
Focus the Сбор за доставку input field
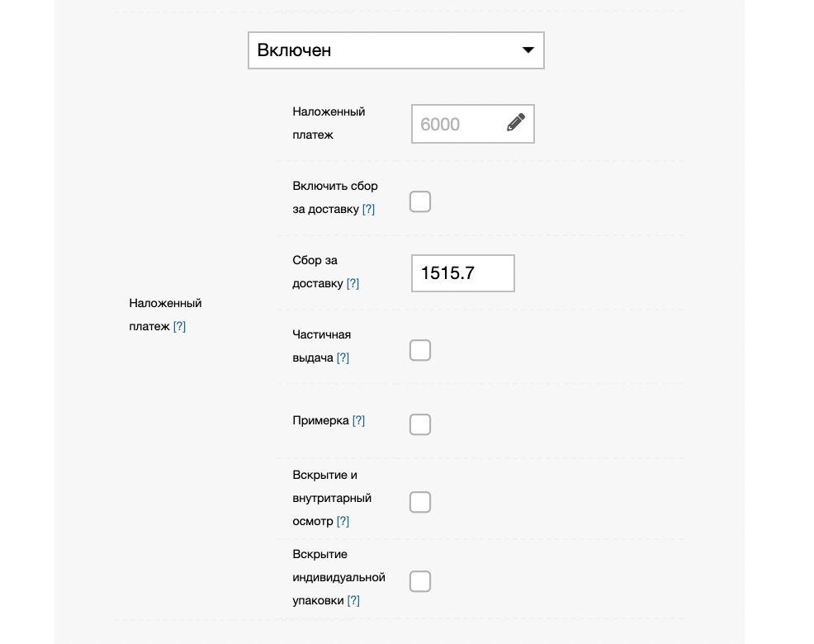[x=462, y=273]
